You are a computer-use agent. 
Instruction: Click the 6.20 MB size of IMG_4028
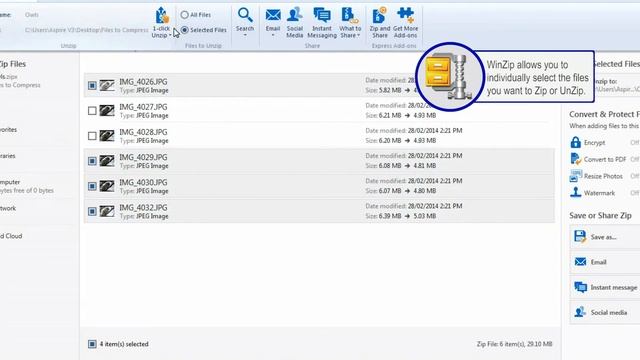(390, 140)
